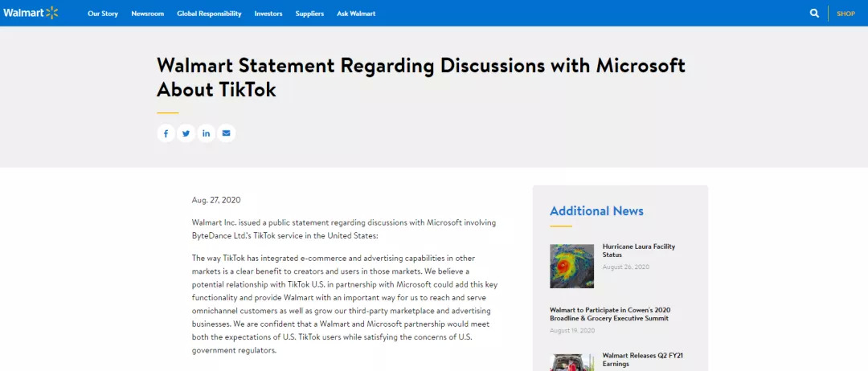Open the search magnifier icon
This screenshot has height=371, width=868.
(814, 14)
